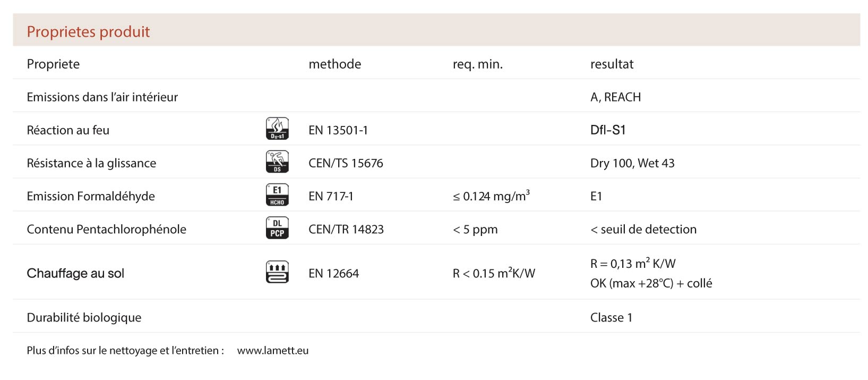Click the 'Dry 100, Wet 43' result
The height and width of the screenshot is (380, 868).
(632, 163)
